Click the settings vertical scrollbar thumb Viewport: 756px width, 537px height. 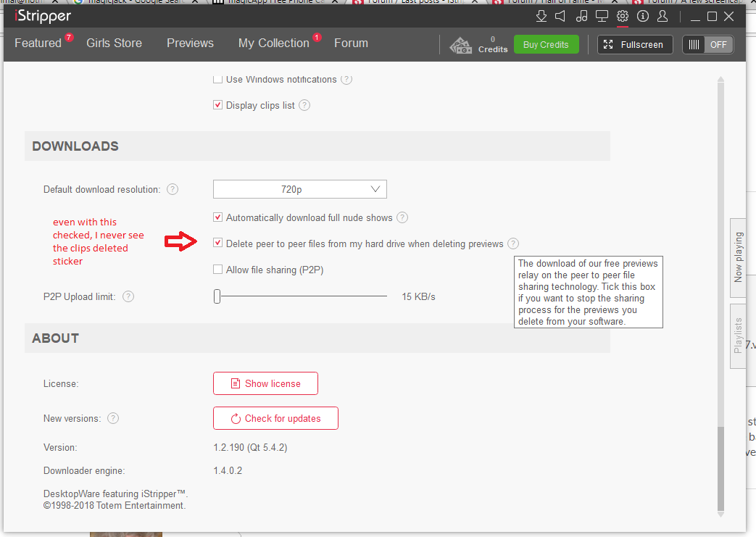point(720,468)
